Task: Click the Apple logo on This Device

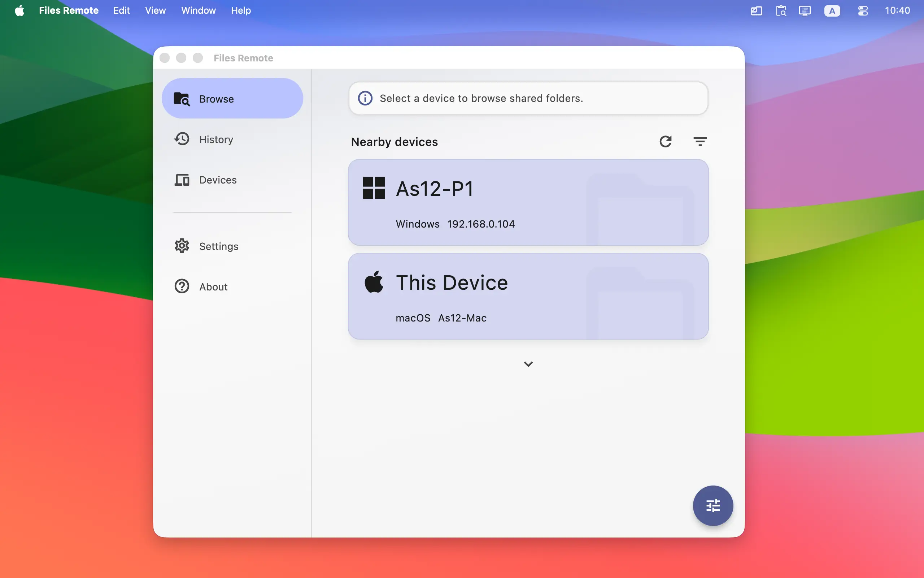Action: click(374, 282)
